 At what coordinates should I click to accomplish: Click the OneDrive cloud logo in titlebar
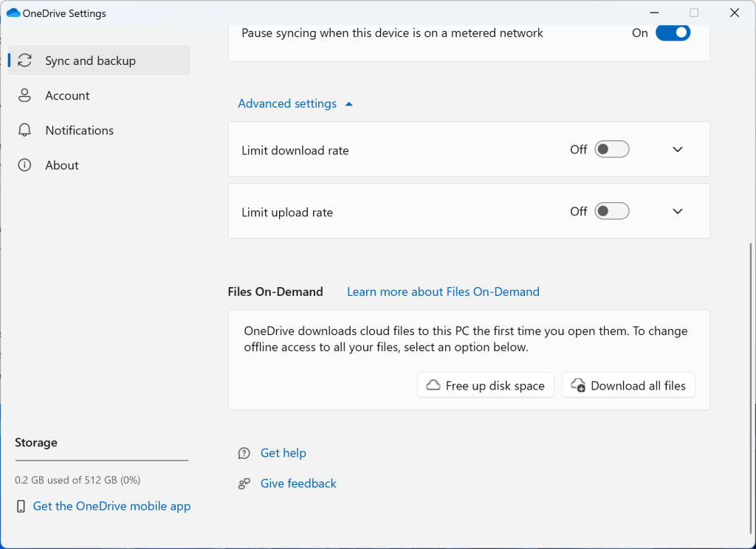pos(13,13)
